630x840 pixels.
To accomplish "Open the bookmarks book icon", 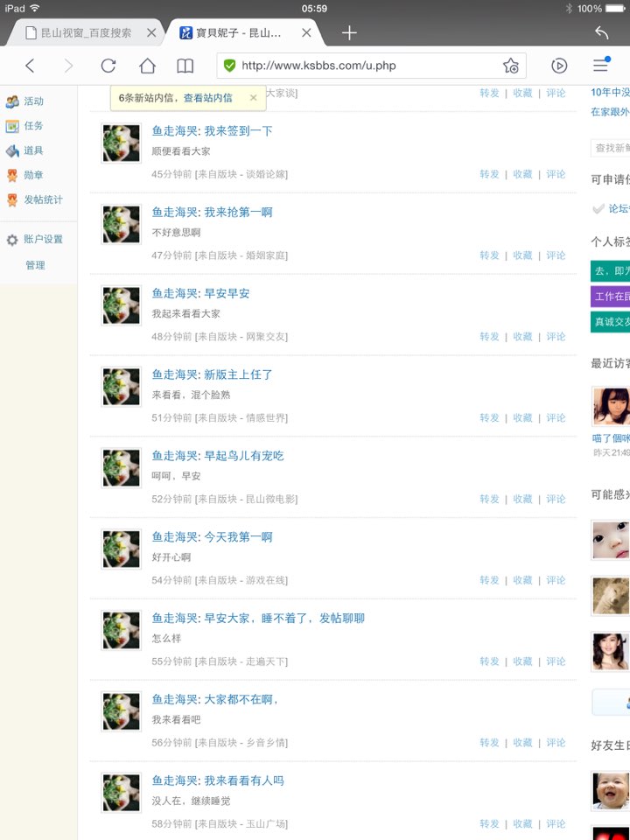I will coord(185,66).
